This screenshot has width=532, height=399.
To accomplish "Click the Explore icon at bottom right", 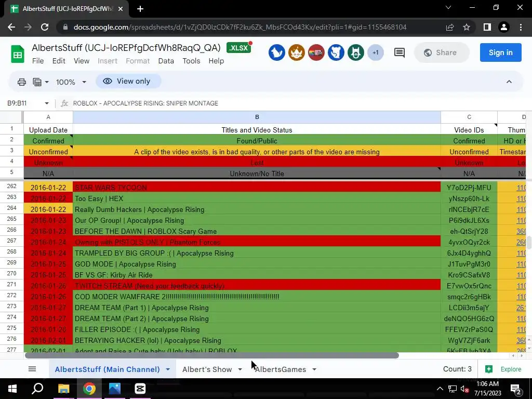I will coord(489,369).
